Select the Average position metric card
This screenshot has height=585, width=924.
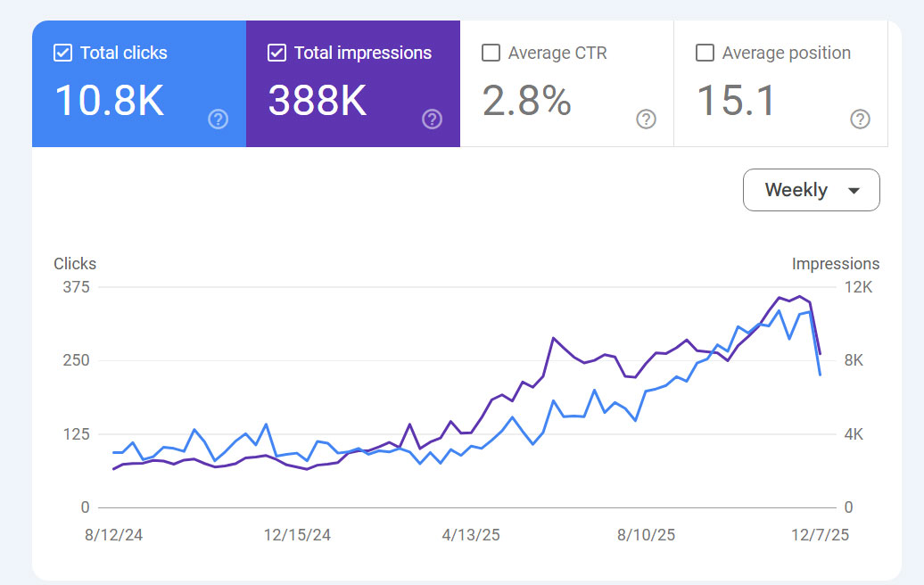pos(780,83)
